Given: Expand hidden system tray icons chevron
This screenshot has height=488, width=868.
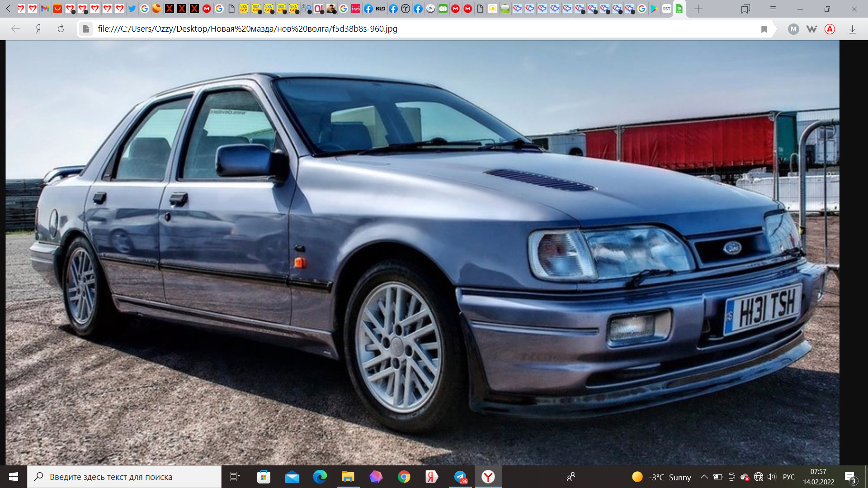Looking at the screenshot, I should click(x=704, y=477).
